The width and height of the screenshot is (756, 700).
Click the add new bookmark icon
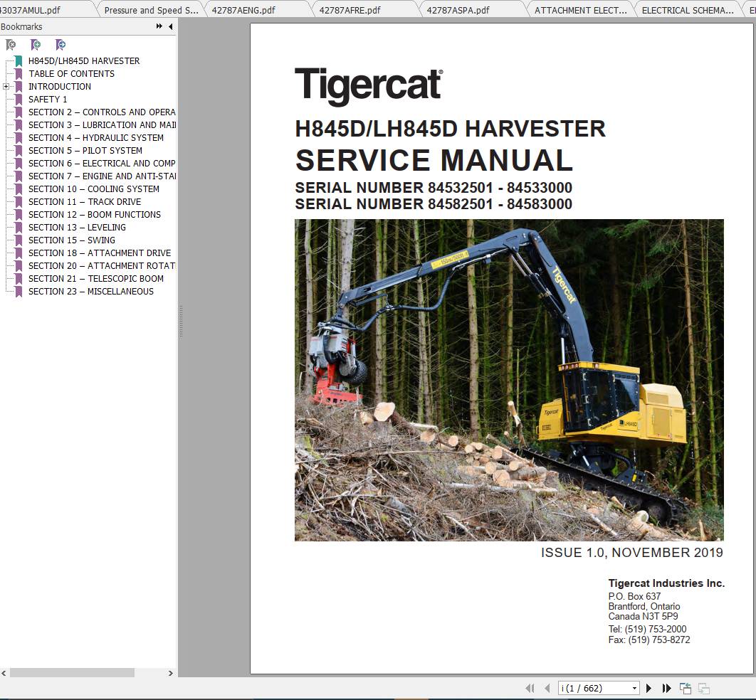pos(36,44)
